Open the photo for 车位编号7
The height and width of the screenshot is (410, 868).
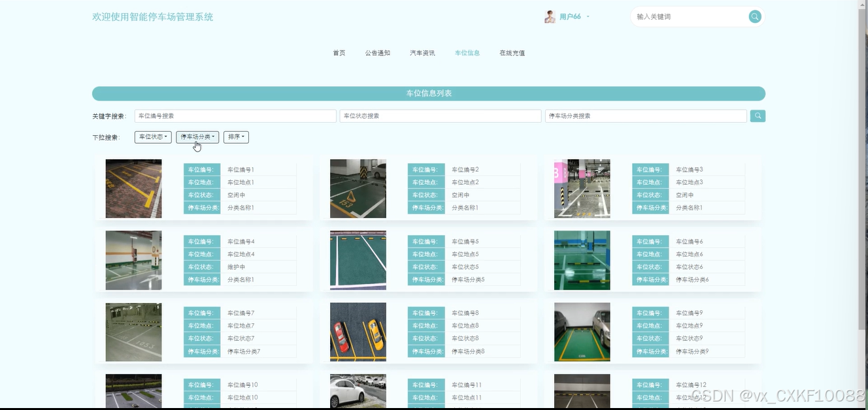click(133, 332)
